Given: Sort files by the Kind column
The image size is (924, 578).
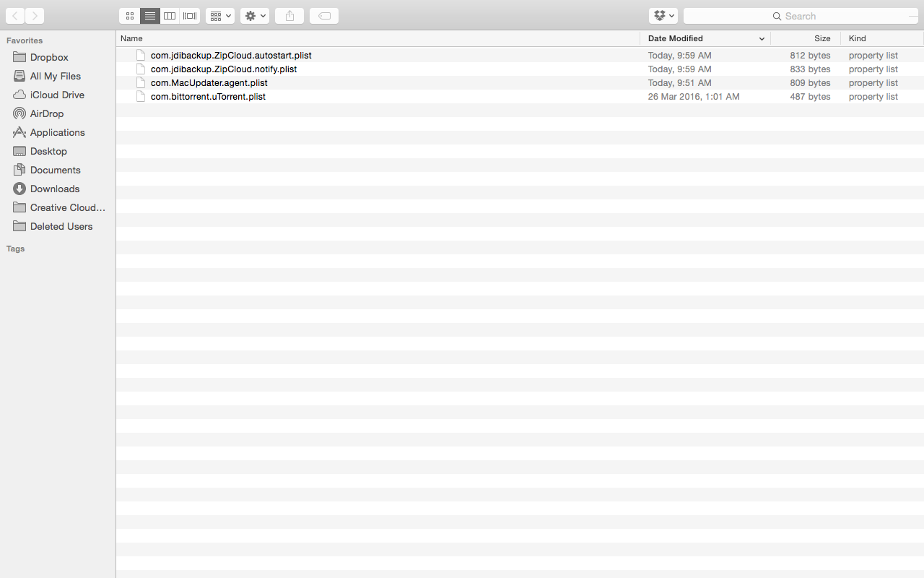Looking at the screenshot, I should [882, 38].
